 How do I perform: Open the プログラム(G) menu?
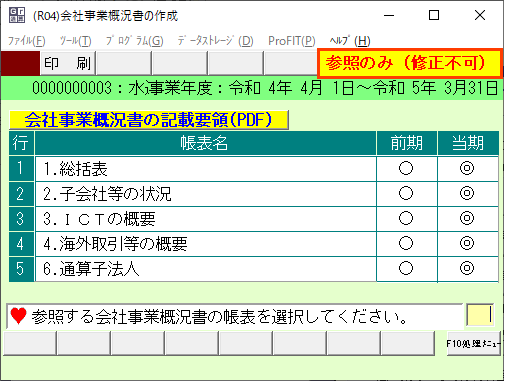pyautogui.click(x=134, y=41)
